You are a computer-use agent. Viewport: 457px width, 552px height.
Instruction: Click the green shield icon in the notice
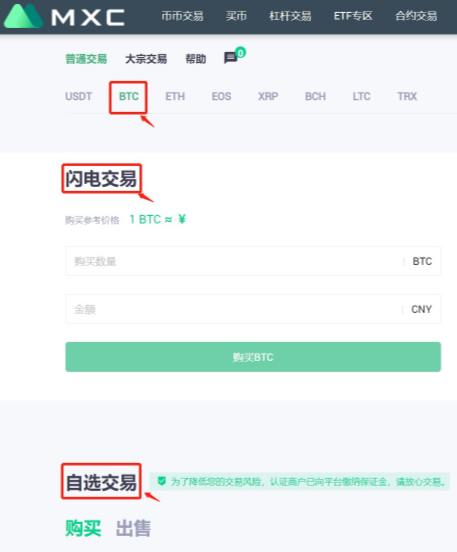[x=162, y=481]
